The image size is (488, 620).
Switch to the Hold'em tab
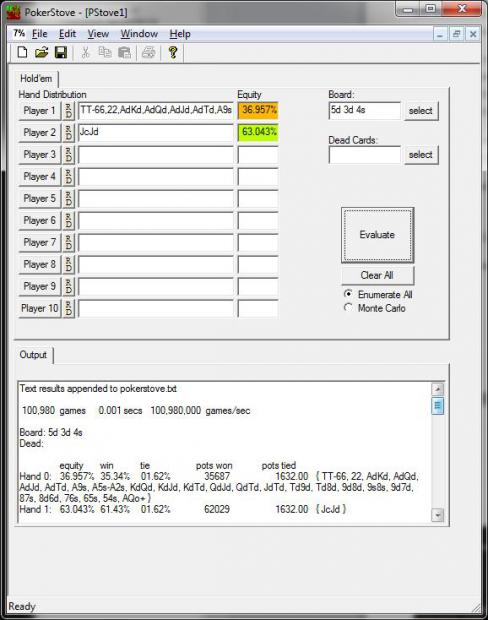click(36, 79)
